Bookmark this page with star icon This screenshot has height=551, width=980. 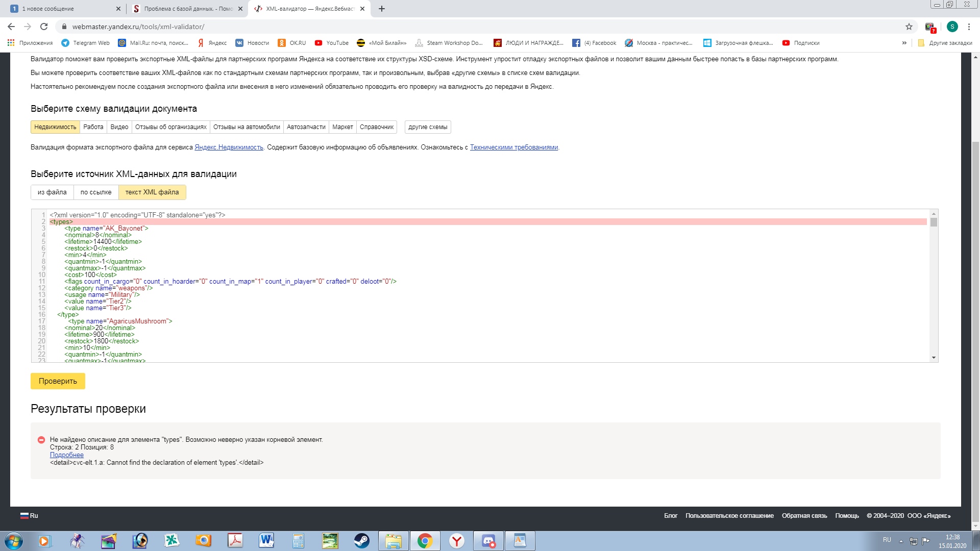(x=909, y=27)
